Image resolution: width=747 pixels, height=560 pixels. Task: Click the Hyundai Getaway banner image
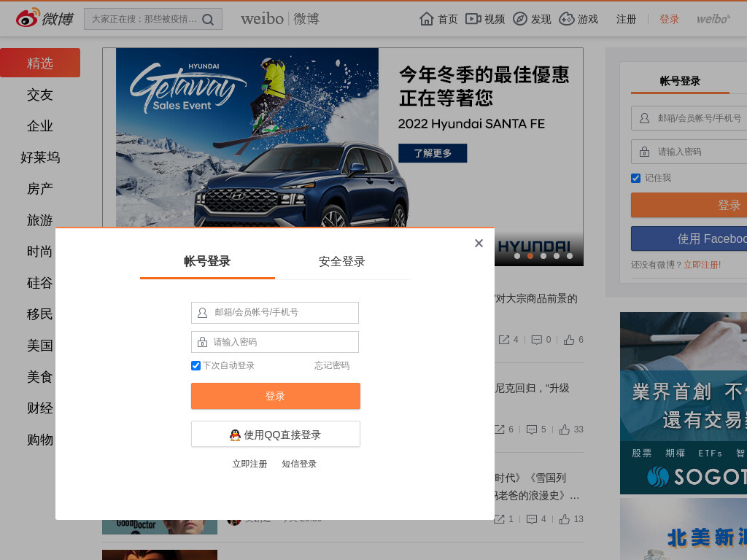pyautogui.click(x=343, y=138)
